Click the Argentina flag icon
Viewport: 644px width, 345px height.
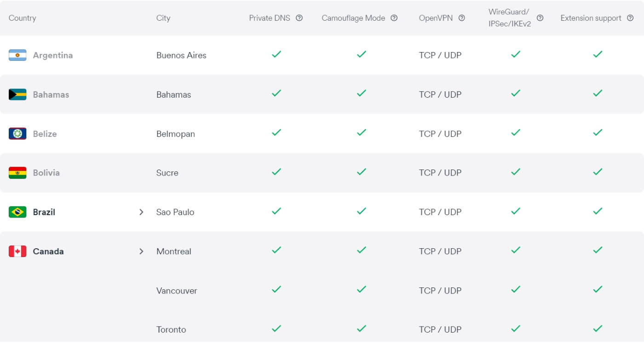click(17, 55)
